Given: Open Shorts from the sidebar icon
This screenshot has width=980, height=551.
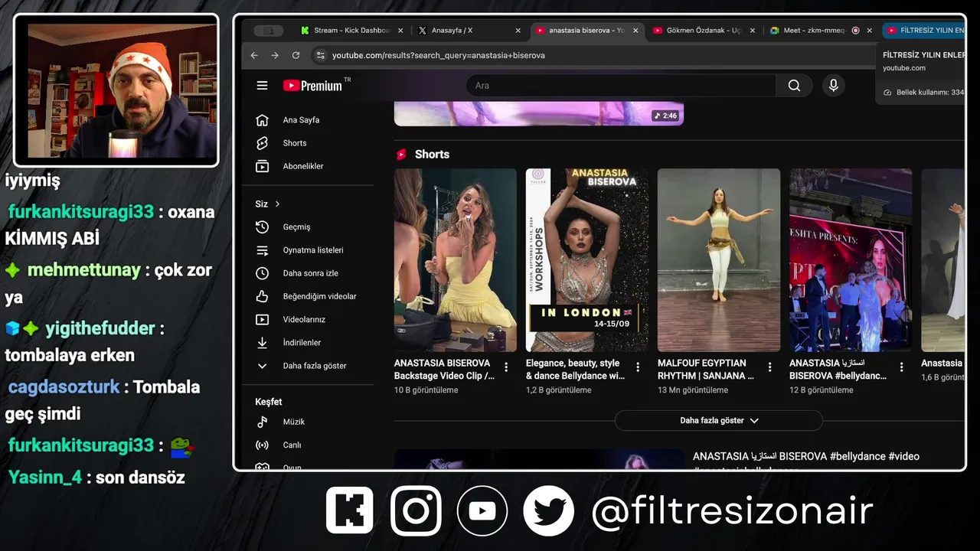Looking at the screenshot, I should click(x=262, y=143).
